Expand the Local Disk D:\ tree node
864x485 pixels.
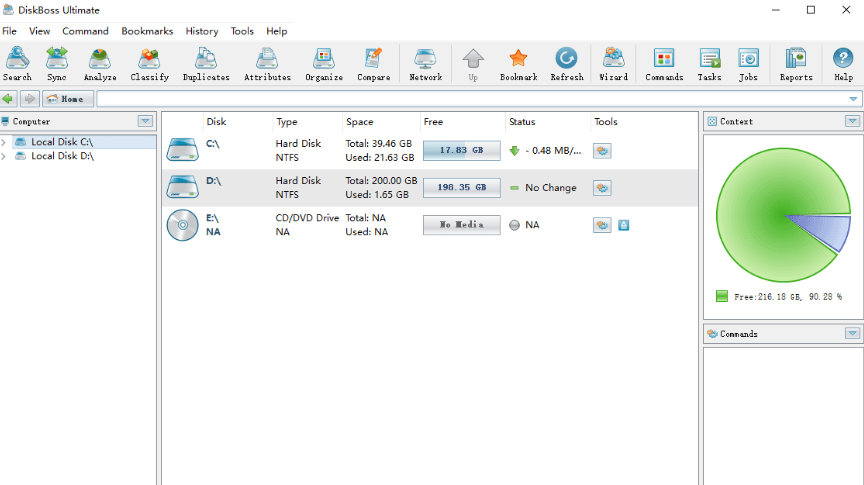tap(4, 157)
